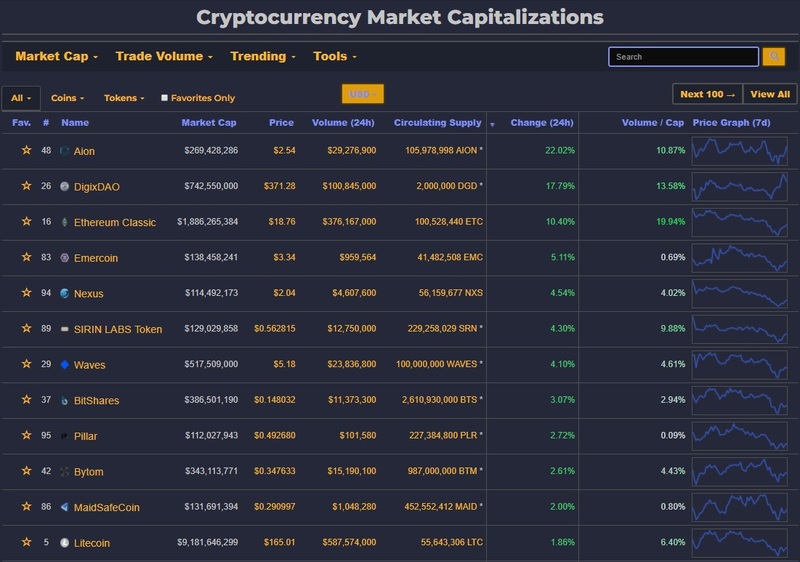Click the Waves blue diamond logo

[x=64, y=364]
